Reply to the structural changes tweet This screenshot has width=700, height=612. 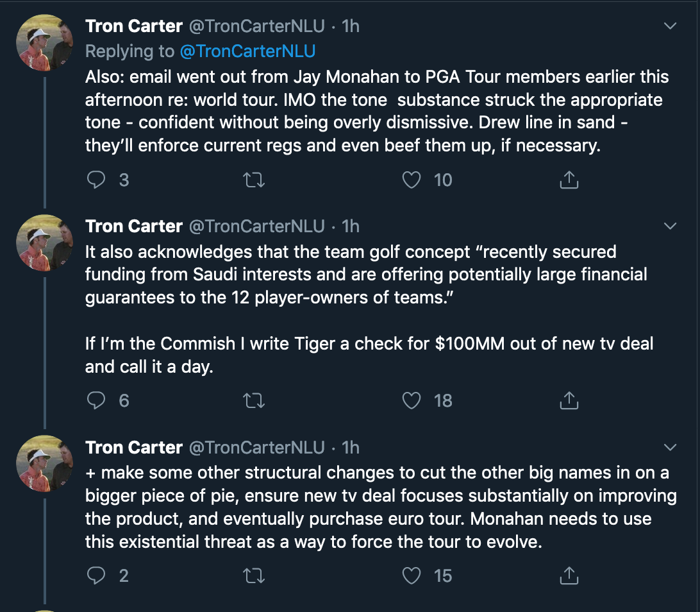(x=96, y=575)
